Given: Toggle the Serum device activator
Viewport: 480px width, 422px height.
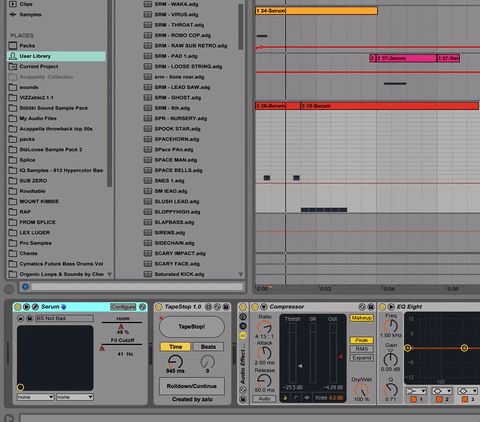Looking at the screenshot, I should point(18,307).
